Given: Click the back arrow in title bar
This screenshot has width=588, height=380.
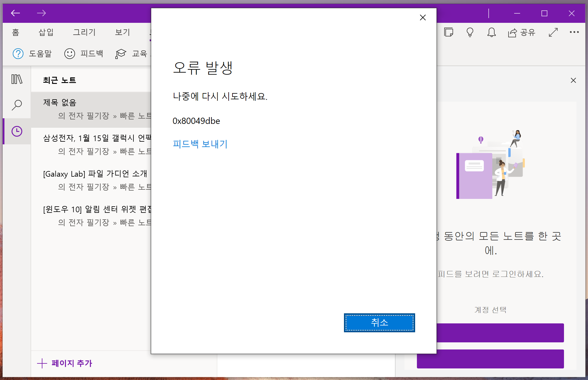Looking at the screenshot, I should [15, 13].
